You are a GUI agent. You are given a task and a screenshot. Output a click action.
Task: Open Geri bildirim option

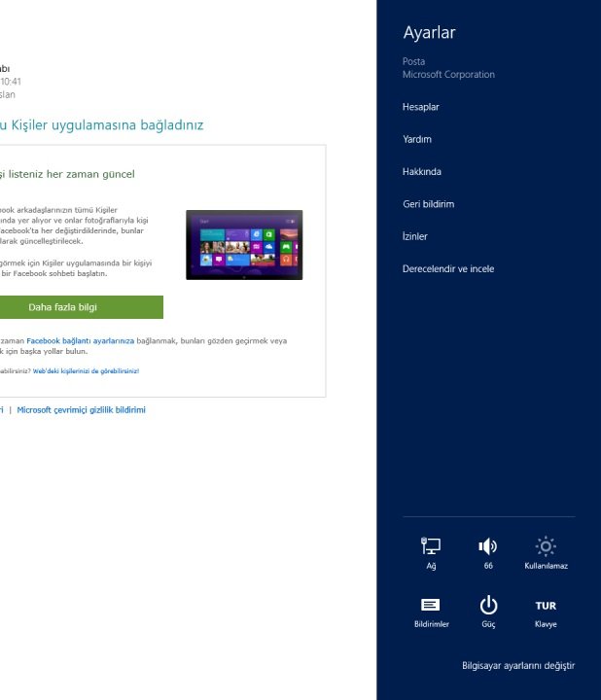click(428, 204)
